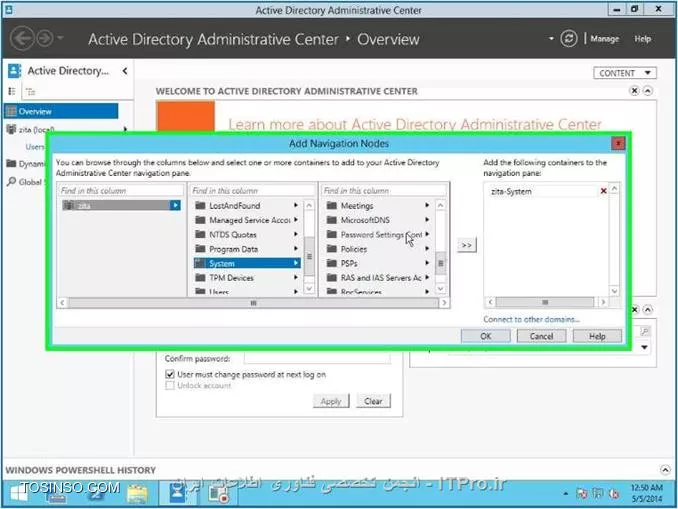Expand dropdown arrow in Global Search tile
Viewport: 678px width, 509px height.
tap(644, 347)
